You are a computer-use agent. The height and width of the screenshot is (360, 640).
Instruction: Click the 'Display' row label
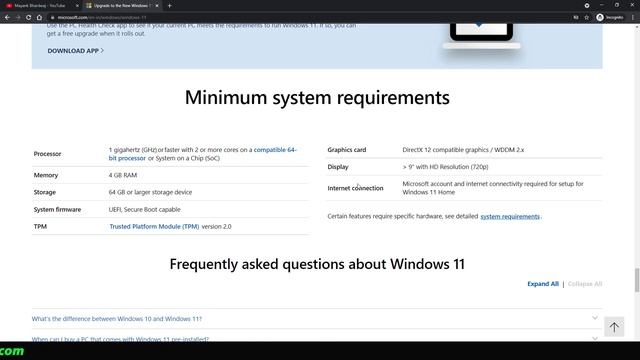338,167
